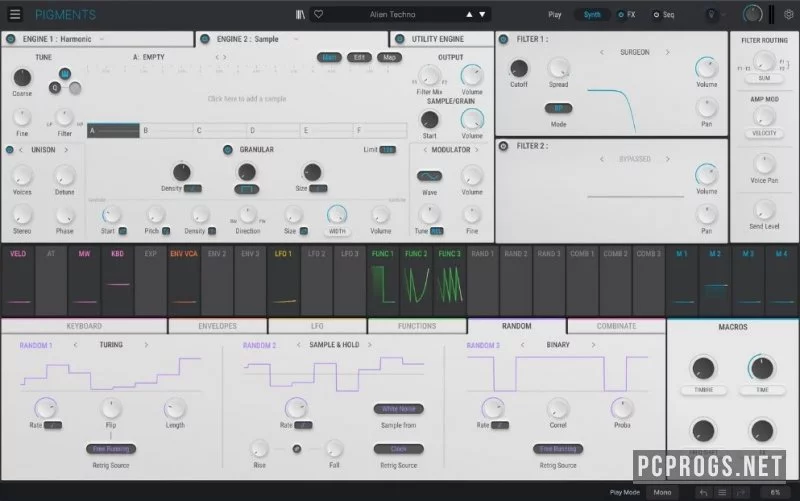
Task: Click here to add a sample area
Action: pos(247,98)
